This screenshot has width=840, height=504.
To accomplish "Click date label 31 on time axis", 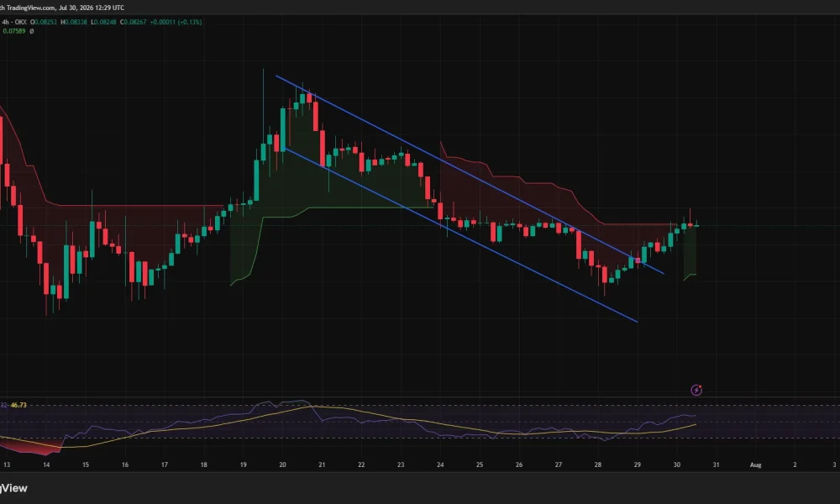I will coord(716,465).
